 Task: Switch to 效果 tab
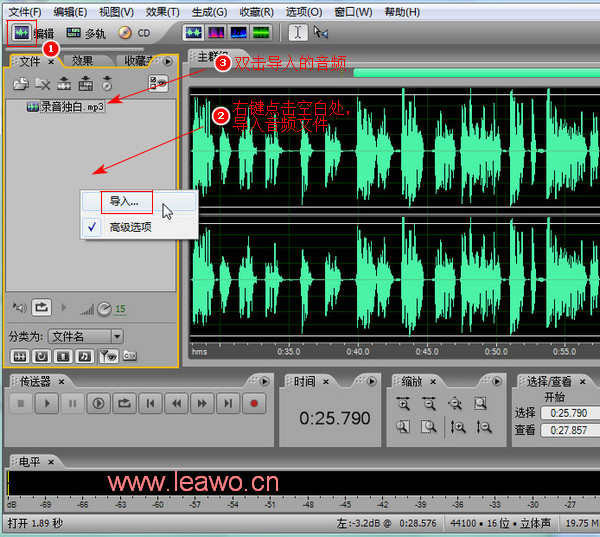coord(83,61)
